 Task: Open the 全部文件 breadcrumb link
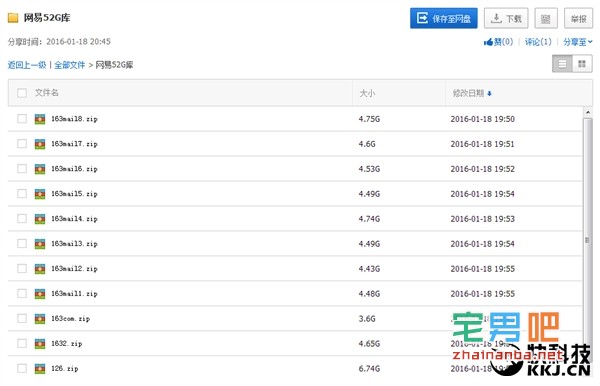click(69, 65)
